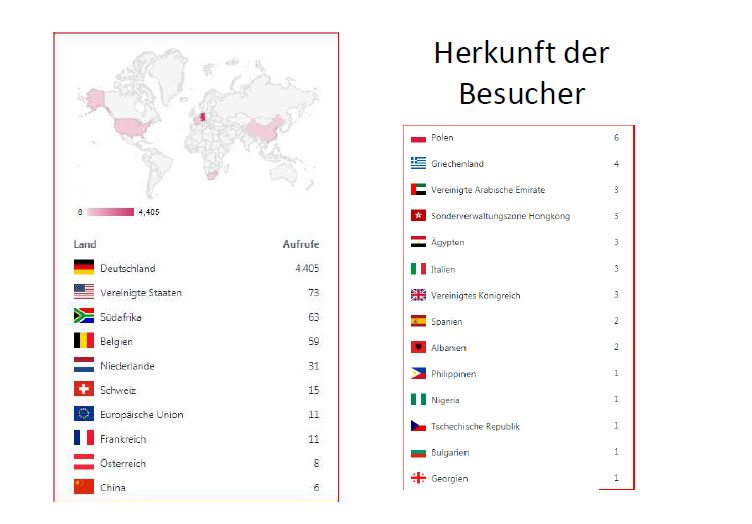Click the value '31' for Niederlande
This screenshot has width=752, height=524.
coord(314,366)
